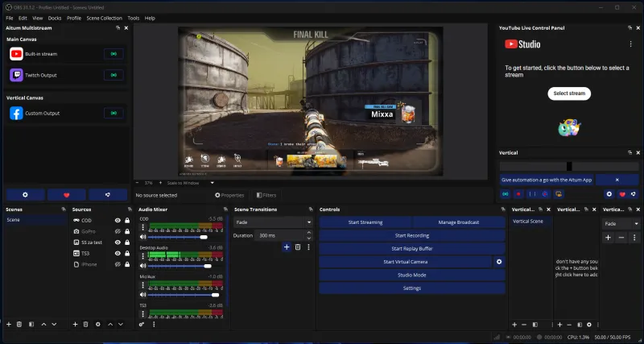Open the Scale to Window dropdown

pyautogui.click(x=187, y=183)
